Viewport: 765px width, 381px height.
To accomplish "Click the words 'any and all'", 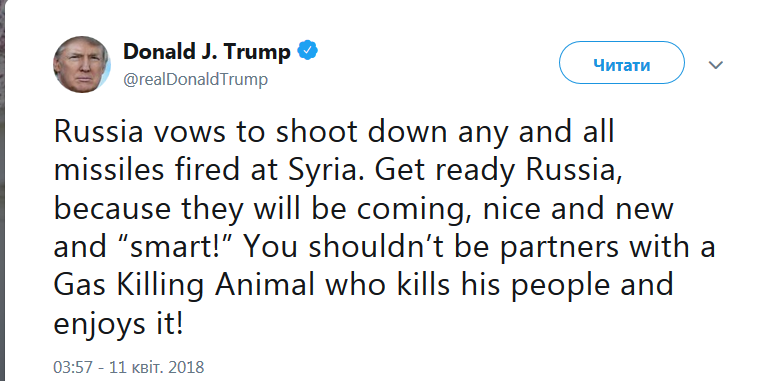I will pyautogui.click(x=535, y=134).
